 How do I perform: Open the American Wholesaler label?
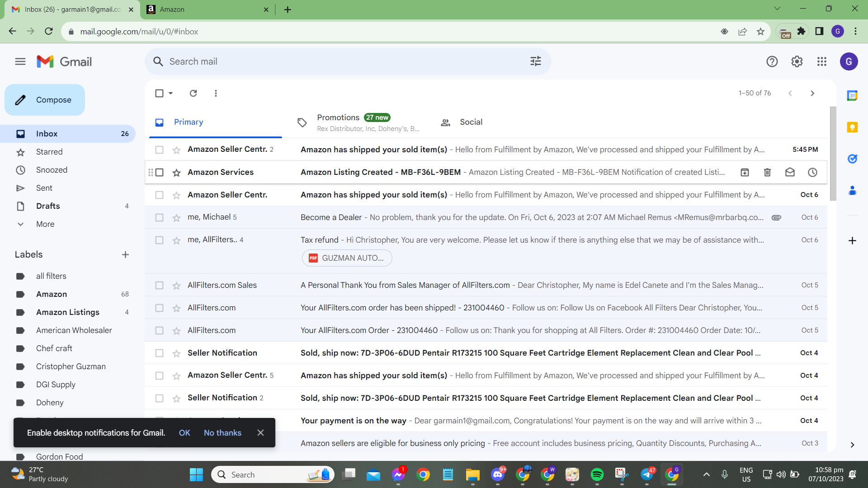click(74, 330)
